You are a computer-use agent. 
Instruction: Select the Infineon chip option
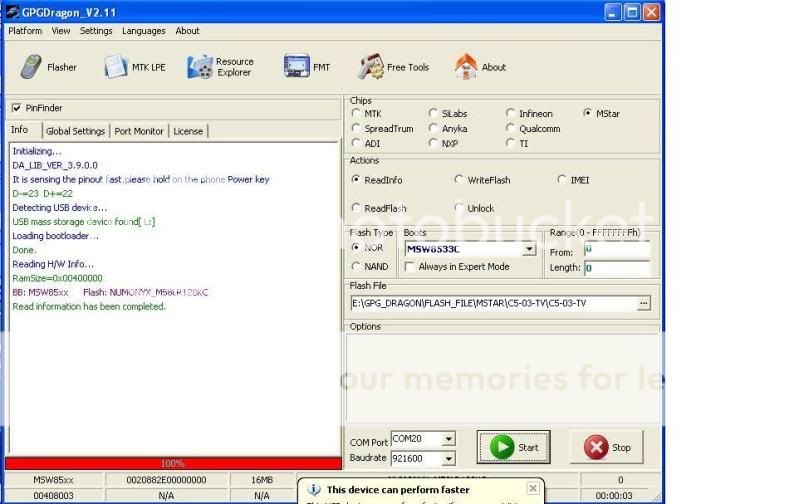pyautogui.click(x=510, y=113)
